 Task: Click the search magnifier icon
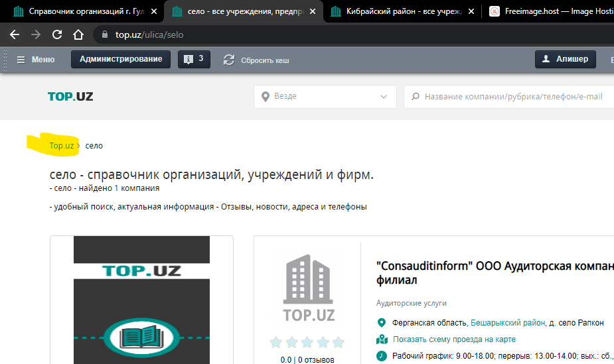[416, 96]
